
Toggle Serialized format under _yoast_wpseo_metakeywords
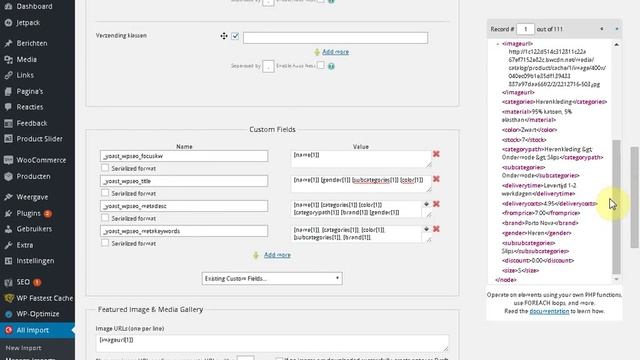pos(105,243)
